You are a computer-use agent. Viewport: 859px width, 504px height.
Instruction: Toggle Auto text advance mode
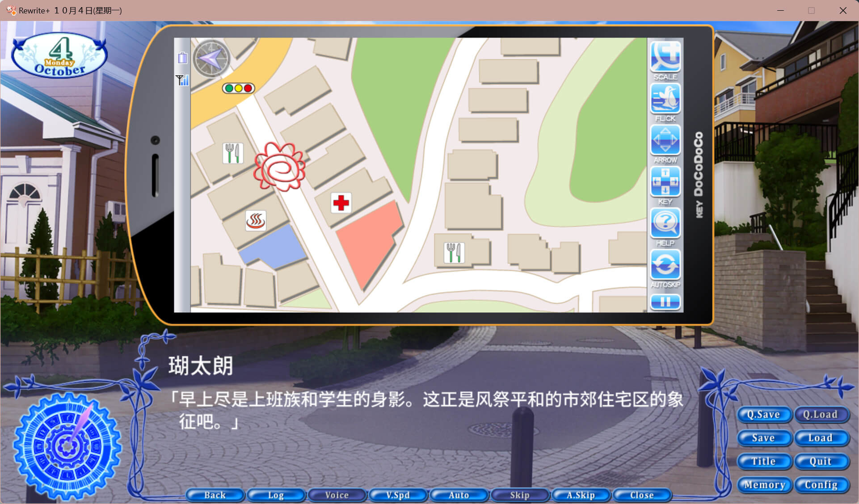(459, 495)
